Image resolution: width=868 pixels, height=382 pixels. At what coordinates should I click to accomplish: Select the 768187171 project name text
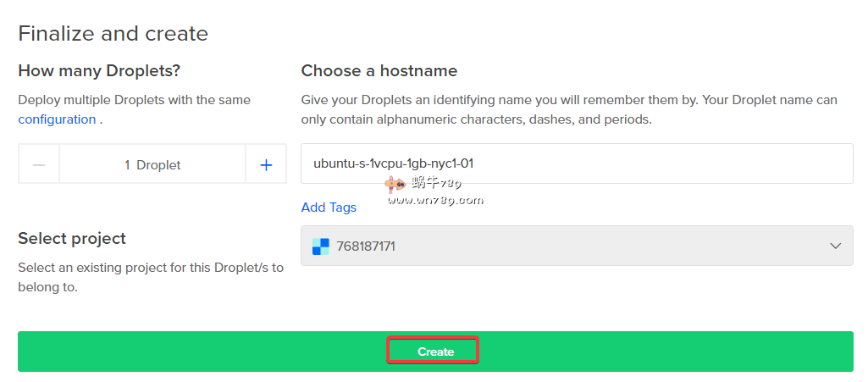[x=366, y=246]
